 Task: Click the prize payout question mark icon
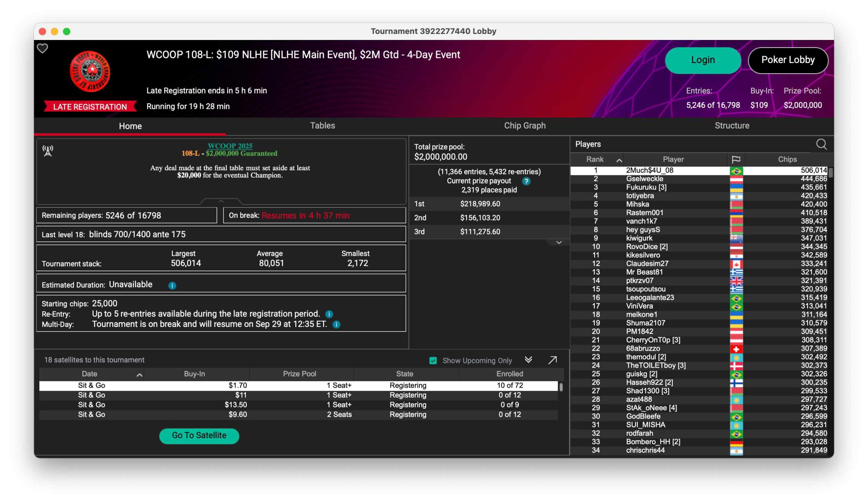pyautogui.click(x=526, y=181)
